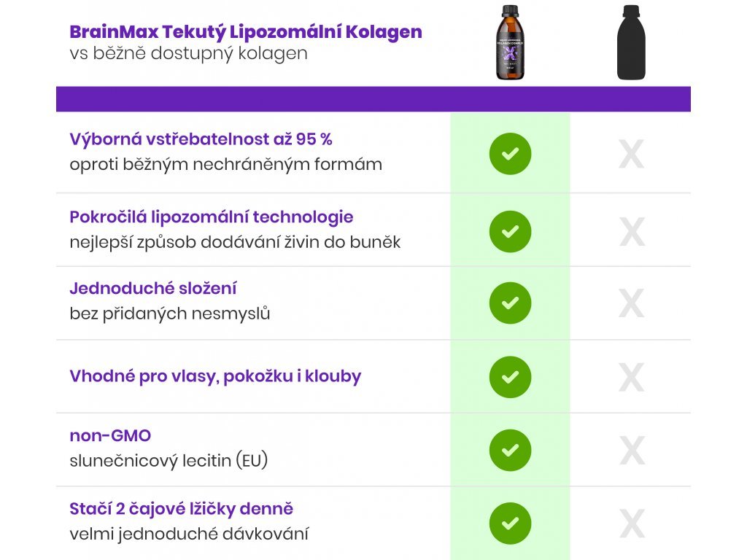Click the purple header bar
The height and width of the screenshot is (560, 747).
coord(373,99)
